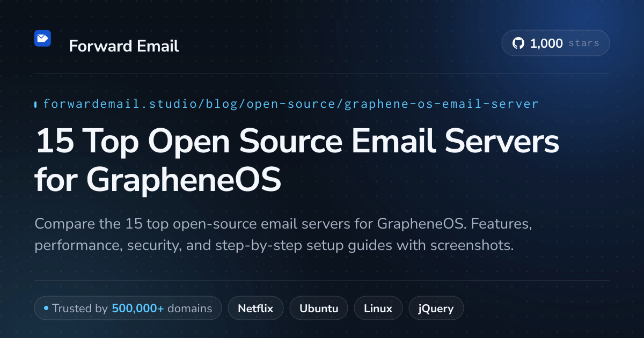Open the Forward Email brand name
This screenshot has height=338, width=644.
124,46
